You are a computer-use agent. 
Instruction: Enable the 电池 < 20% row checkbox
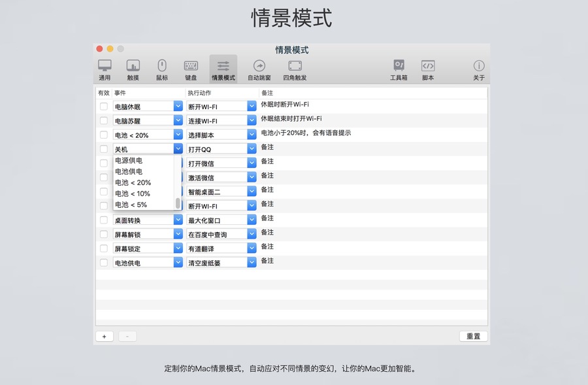coord(104,135)
